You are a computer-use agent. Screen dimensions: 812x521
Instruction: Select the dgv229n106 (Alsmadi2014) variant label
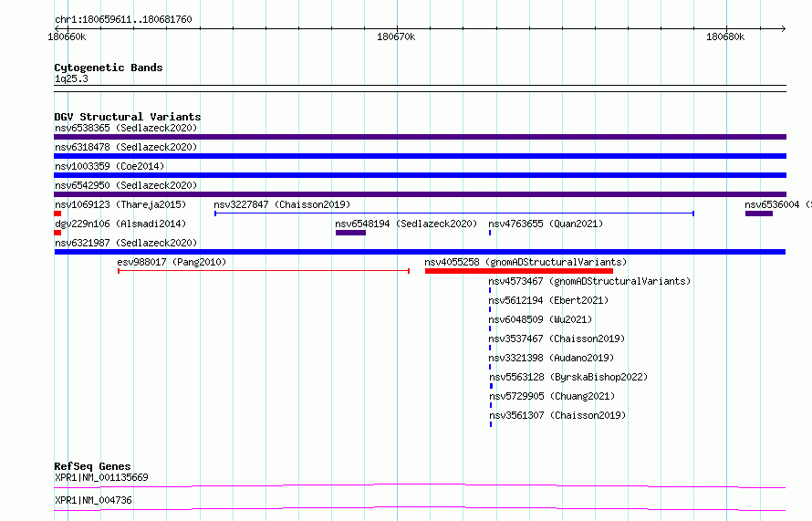[120, 224]
